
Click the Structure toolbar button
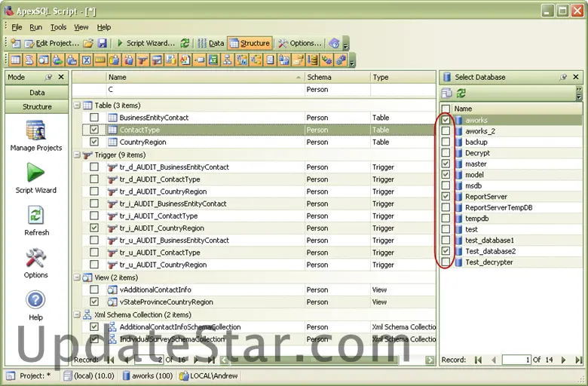click(x=250, y=43)
